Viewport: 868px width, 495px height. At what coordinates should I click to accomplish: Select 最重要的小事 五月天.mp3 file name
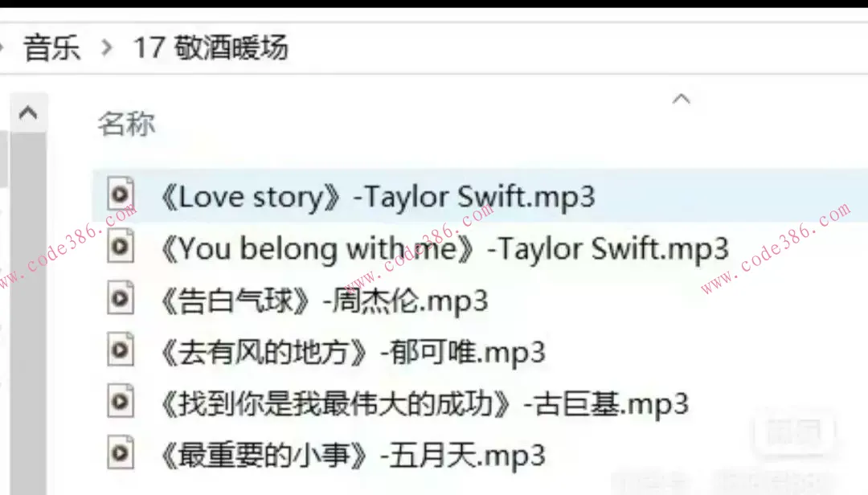pyautogui.click(x=353, y=455)
